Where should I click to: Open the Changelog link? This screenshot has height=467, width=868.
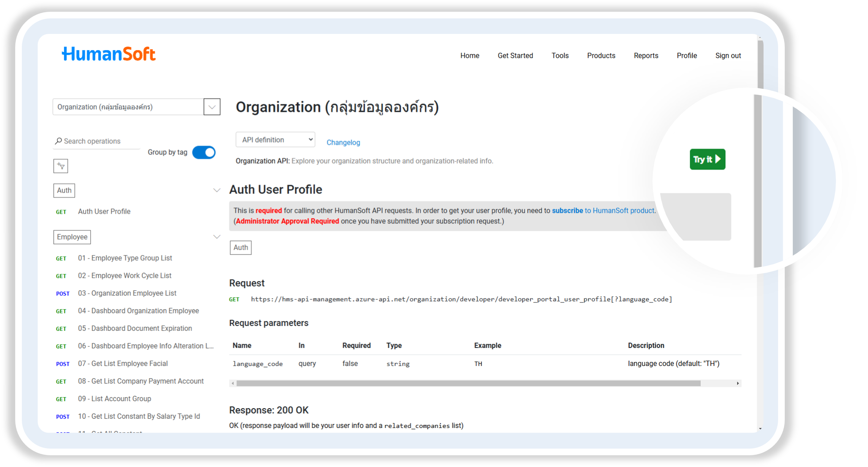[x=343, y=143]
